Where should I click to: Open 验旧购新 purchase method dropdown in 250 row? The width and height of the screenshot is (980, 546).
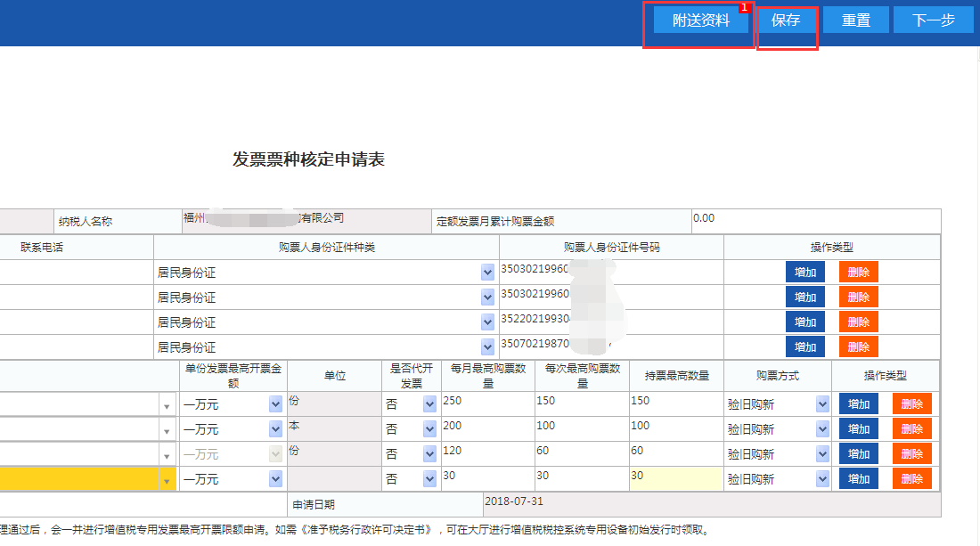click(822, 404)
